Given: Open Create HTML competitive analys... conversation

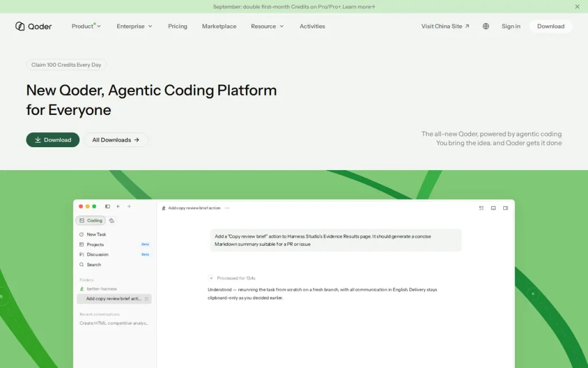Looking at the screenshot, I should coord(114,323).
